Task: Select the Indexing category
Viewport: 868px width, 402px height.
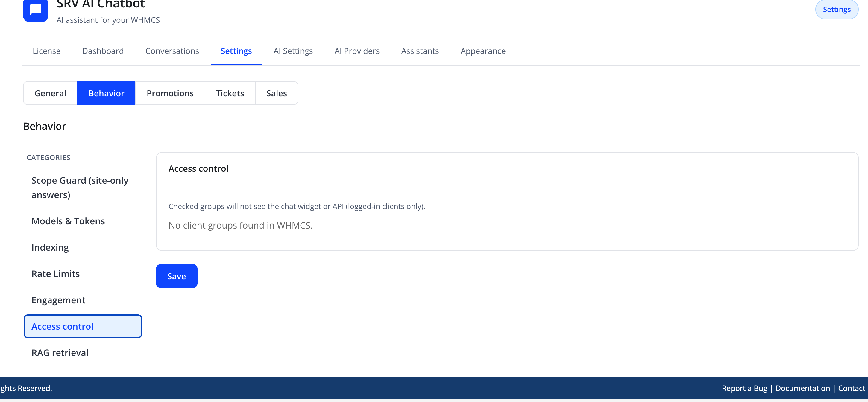Action: click(83, 247)
